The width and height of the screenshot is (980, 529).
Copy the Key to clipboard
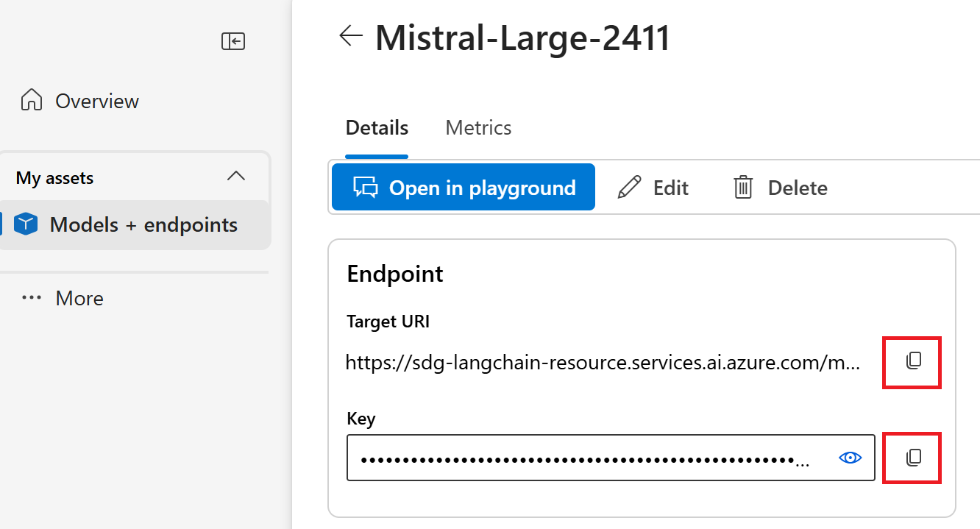pyautogui.click(x=913, y=458)
